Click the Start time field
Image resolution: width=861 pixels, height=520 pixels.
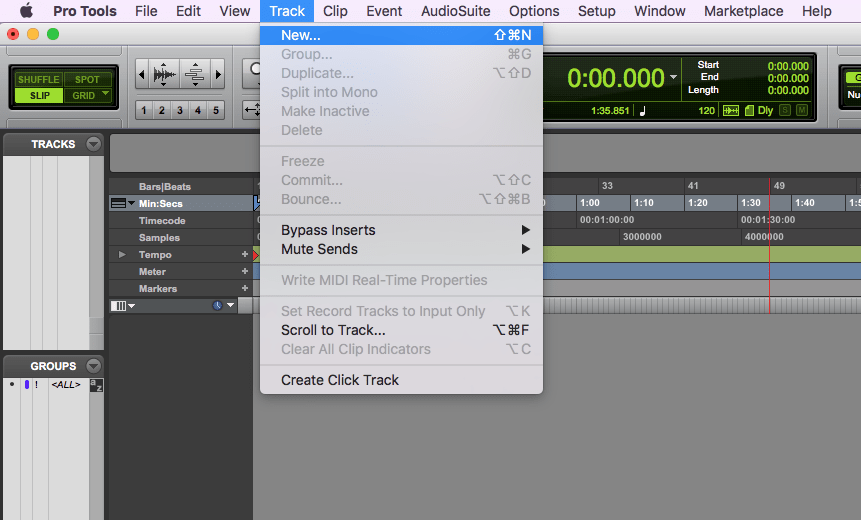pyautogui.click(x=788, y=66)
